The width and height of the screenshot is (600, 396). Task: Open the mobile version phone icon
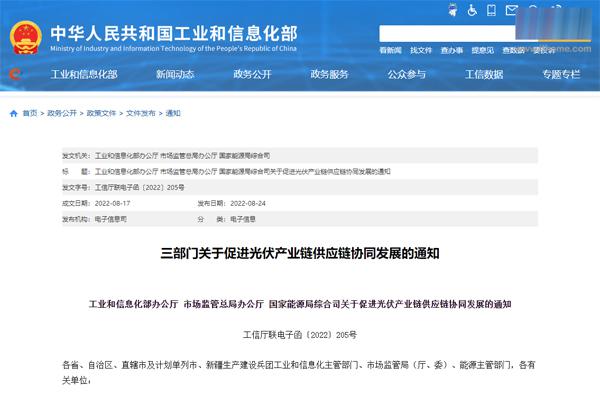(x=491, y=10)
